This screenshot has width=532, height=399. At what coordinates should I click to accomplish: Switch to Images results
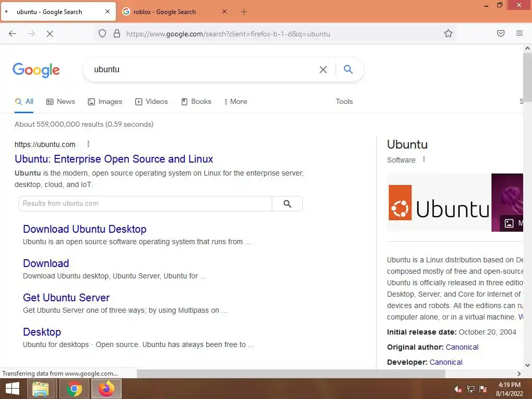point(105,101)
